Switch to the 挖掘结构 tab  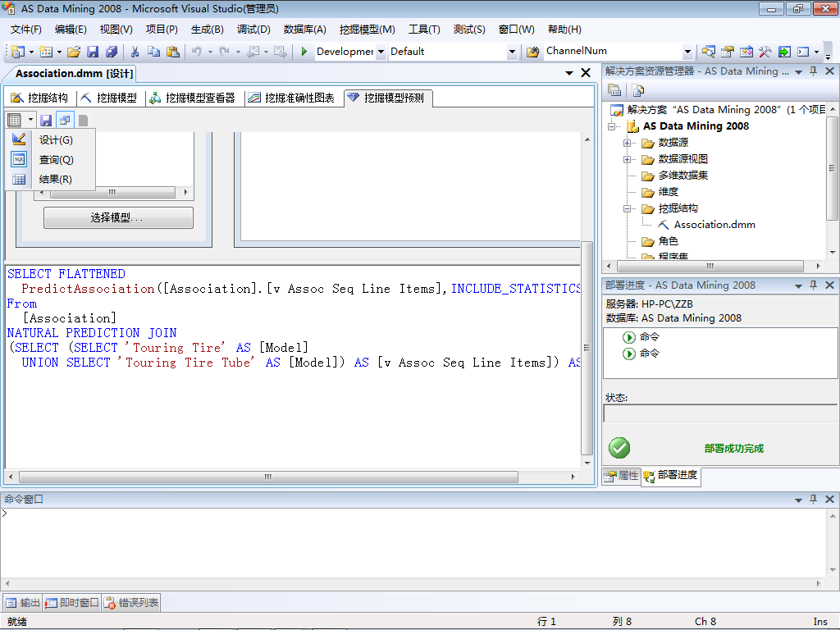[39, 98]
